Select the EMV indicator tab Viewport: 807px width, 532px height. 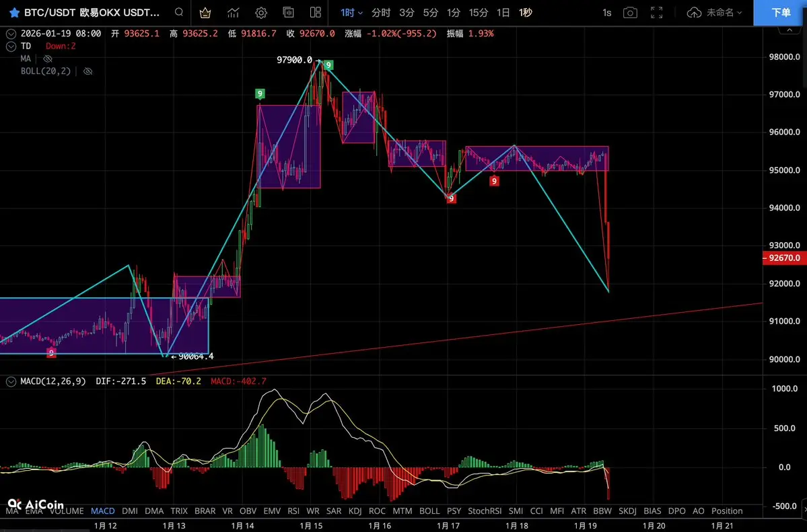click(x=272, y=511)
